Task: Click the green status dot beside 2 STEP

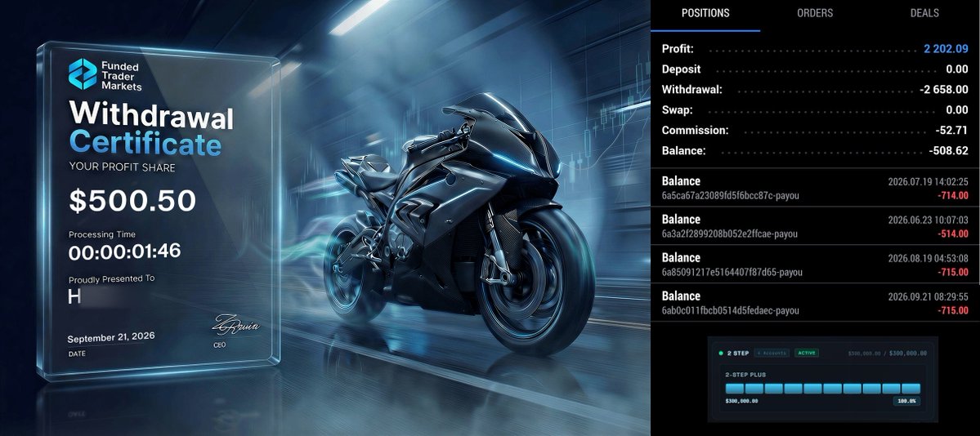Action: [721, 353]
